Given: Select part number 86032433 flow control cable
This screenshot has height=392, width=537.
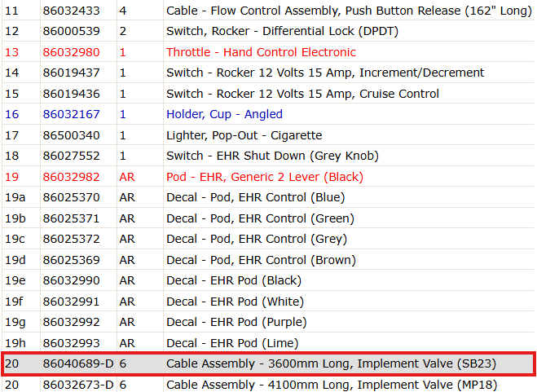Looking at the screenshot, I should [71, 11].
